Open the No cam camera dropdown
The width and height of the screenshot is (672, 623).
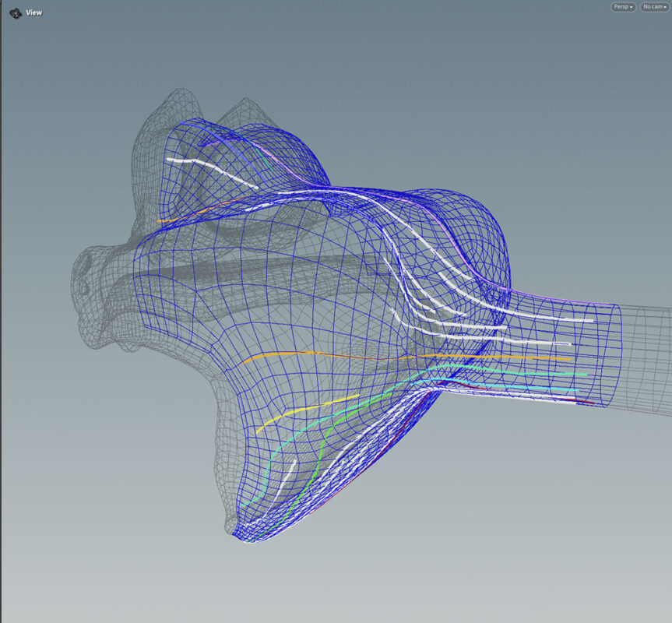653,7
